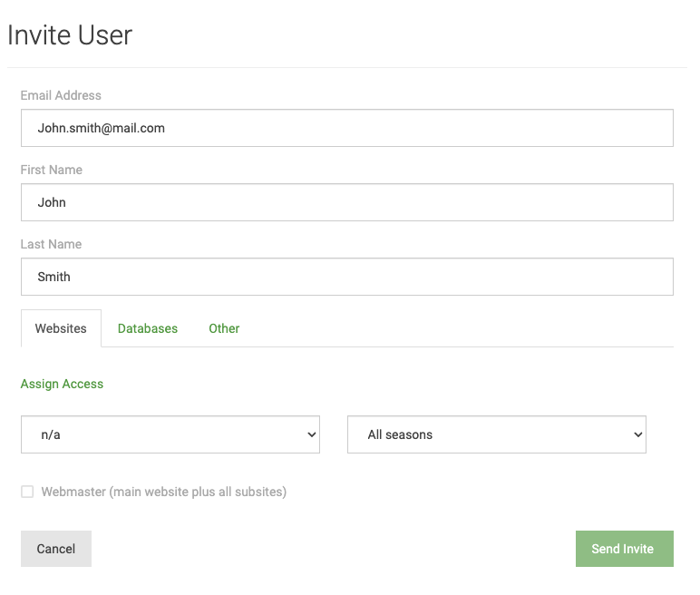
Task: Click the Email Address field label
Action: tap(61, 95)
